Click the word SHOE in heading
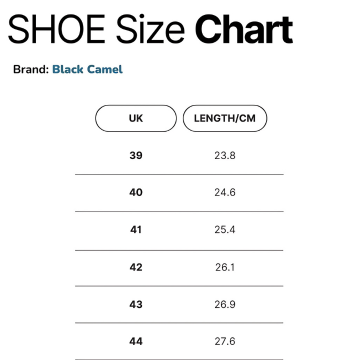Viewport: 360px width, 360px height. [57, 29]
